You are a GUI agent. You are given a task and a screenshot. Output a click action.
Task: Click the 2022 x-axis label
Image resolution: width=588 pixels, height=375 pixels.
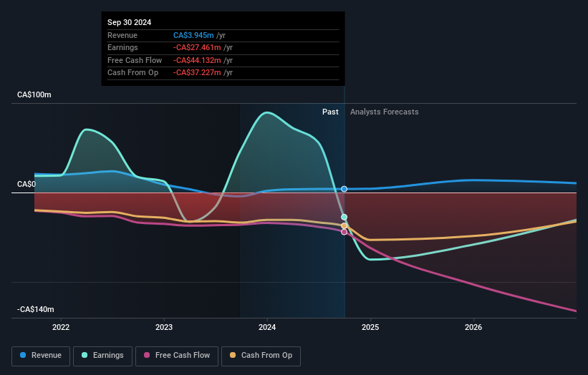pyautogui.click(x=61, y=327)
